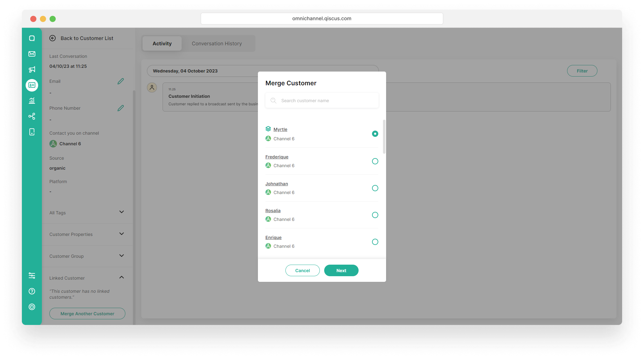
Task: Select the Frederique radio button
Action: pyautogui.click(x=375, y=161)
